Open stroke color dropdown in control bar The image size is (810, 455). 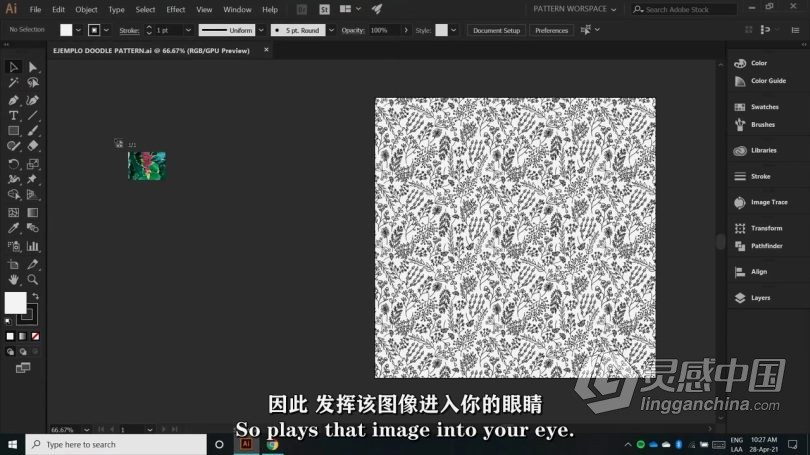pos(106,30)
